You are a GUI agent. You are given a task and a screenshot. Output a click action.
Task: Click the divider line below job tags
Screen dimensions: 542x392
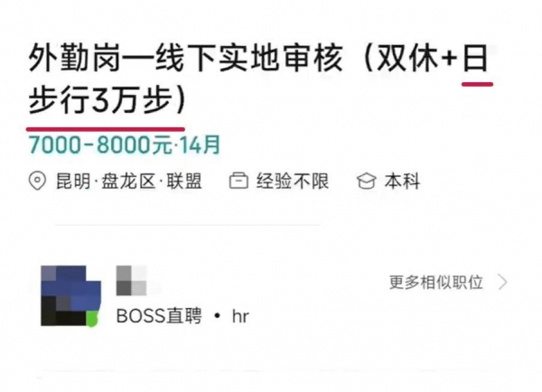pos(188,225)
